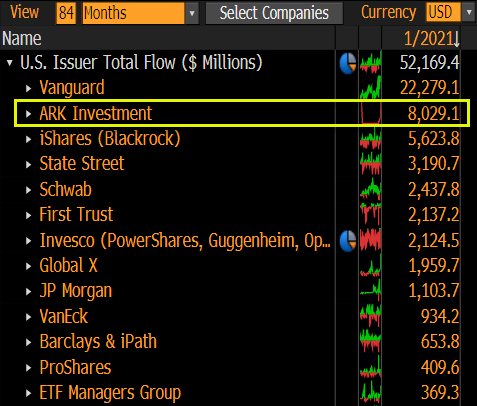This screenshot has height=406, width=477.
Task: Open the Barclays & iPath sparkline chart
Action: tap(370, 341)
